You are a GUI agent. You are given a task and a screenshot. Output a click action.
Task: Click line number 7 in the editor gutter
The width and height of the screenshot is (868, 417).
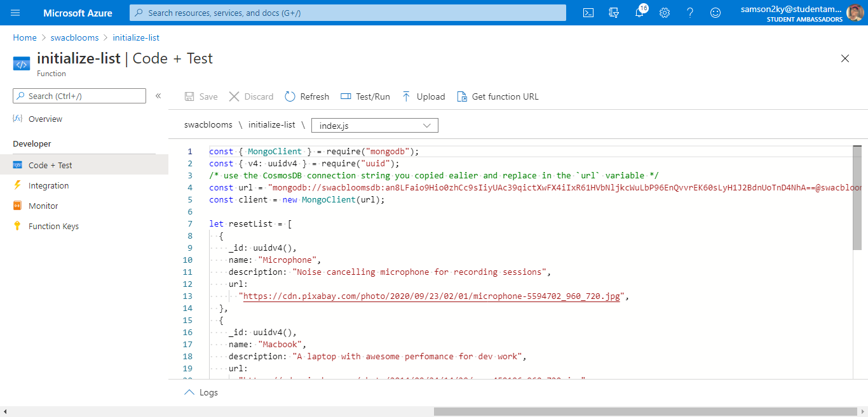189,223
